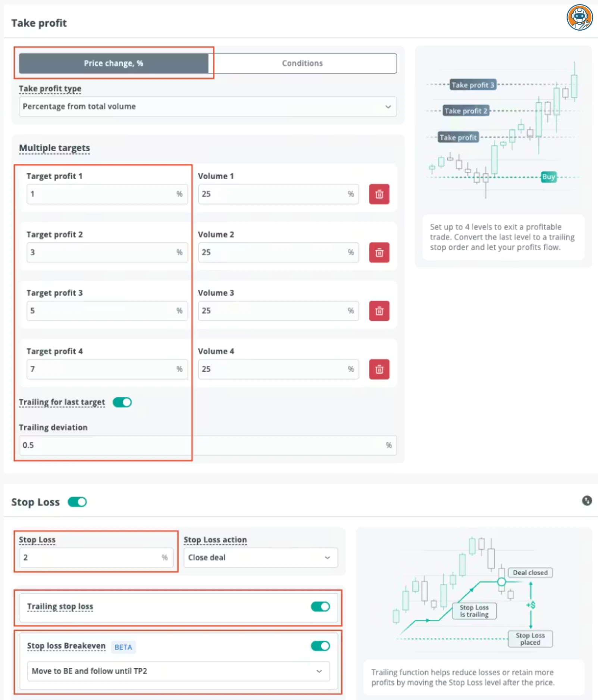Image resolution: width=598 pixels, height=700 pixels.
Task: Click the trash icon next to Volume 3
Action: (x=379, y=311)
